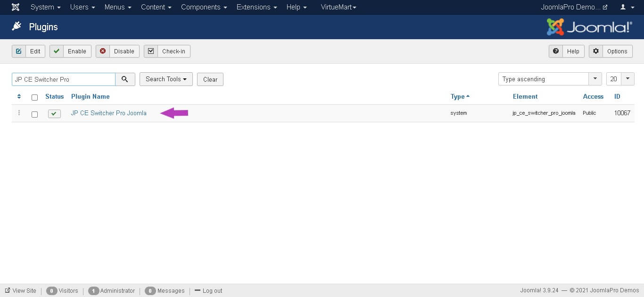The width and height of the screenshot is (644, 297).
Task: Click the Help toolbar button
Action: coord(567,51)
